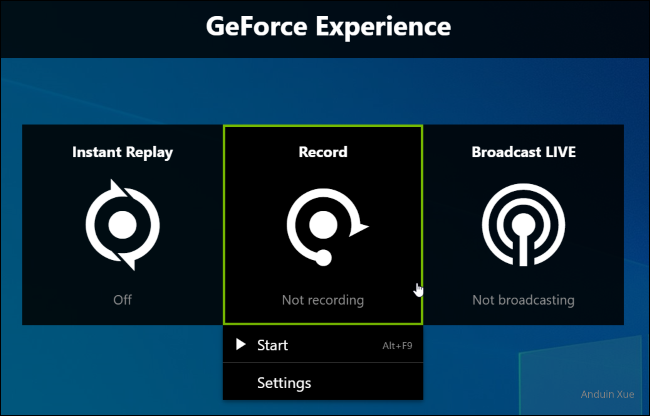This screenshot has height=416, width=650.
Task: Click the "Not recording" status label
Action: tap(322, 299)
